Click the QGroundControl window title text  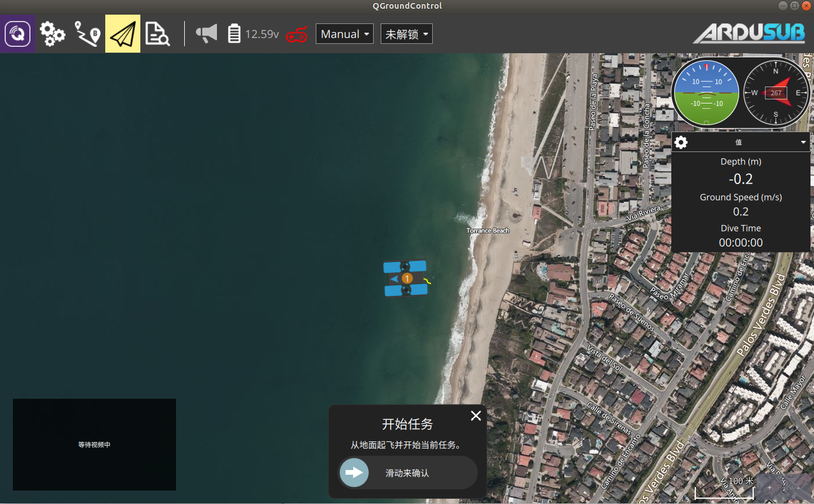point(407,6)
